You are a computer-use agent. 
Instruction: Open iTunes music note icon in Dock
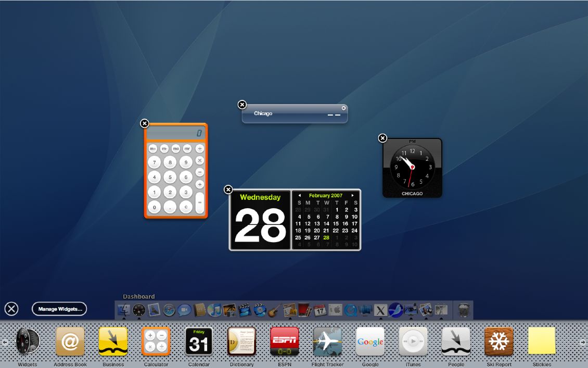214,310
